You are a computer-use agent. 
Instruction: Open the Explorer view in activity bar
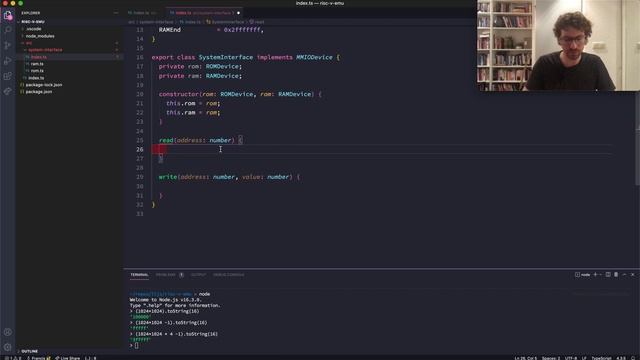(8, 16)
